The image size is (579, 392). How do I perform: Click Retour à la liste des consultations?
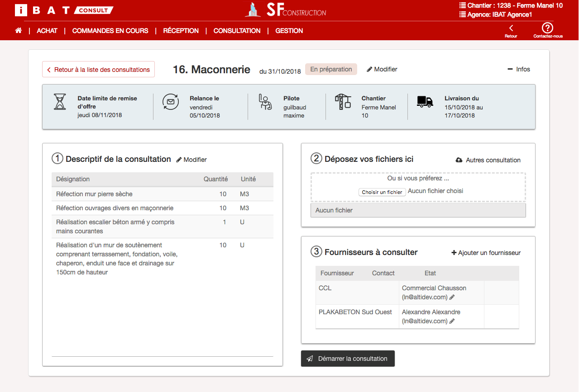[98, 70]
